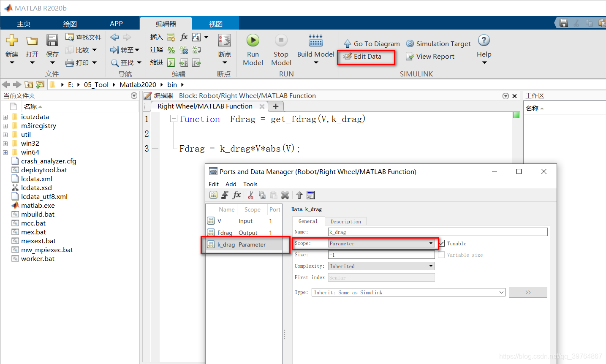The height and width of the screenshot is (364, 606).
Task: Click the Build Model icon
Action: 316,41
